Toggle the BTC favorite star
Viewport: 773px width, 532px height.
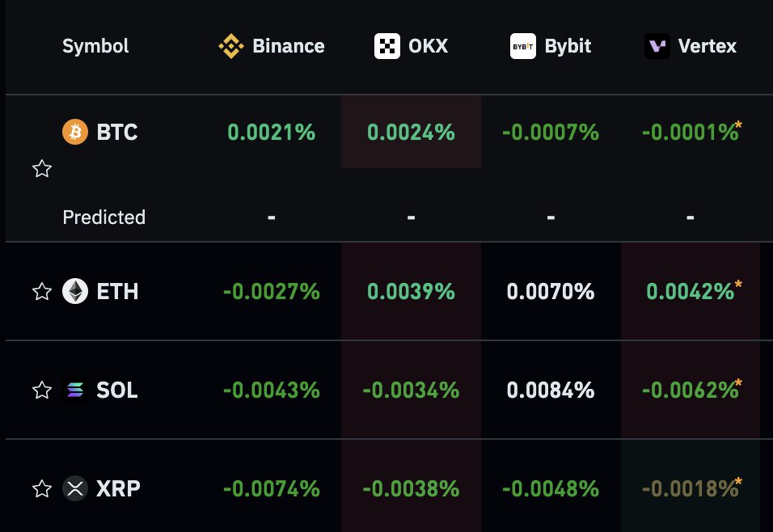point(42,169)
